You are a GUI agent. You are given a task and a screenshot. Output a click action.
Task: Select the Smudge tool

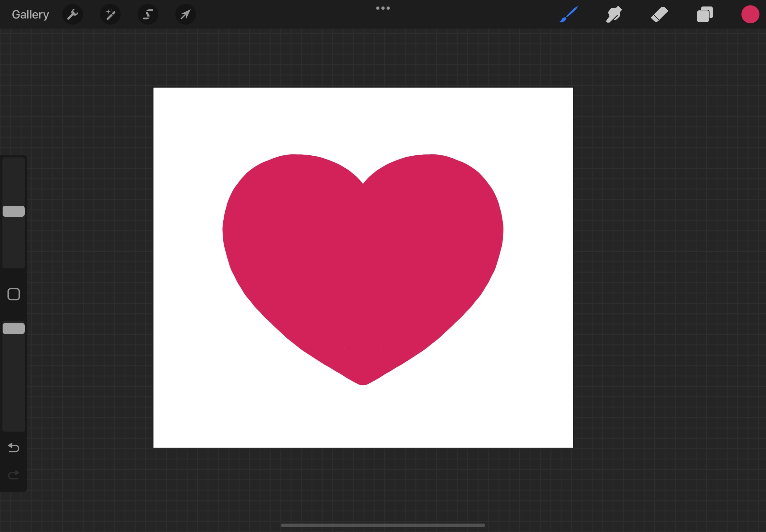613,14
